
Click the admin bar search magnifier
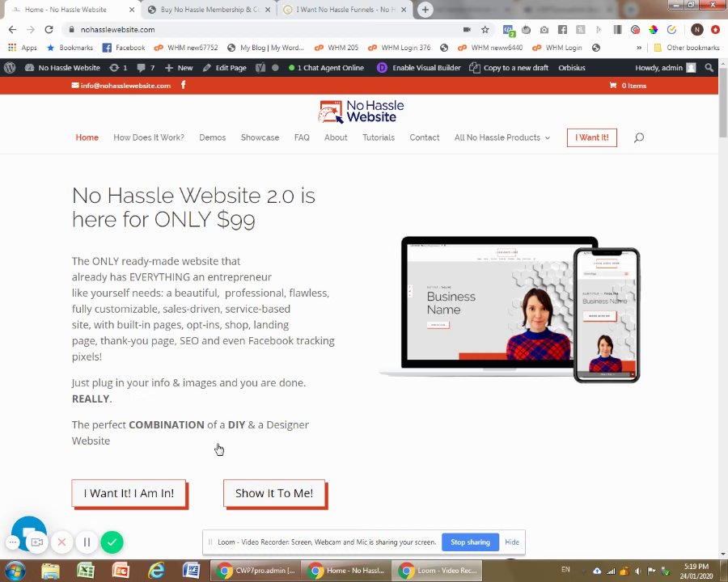pyautogui.click(x=709, y=68)
